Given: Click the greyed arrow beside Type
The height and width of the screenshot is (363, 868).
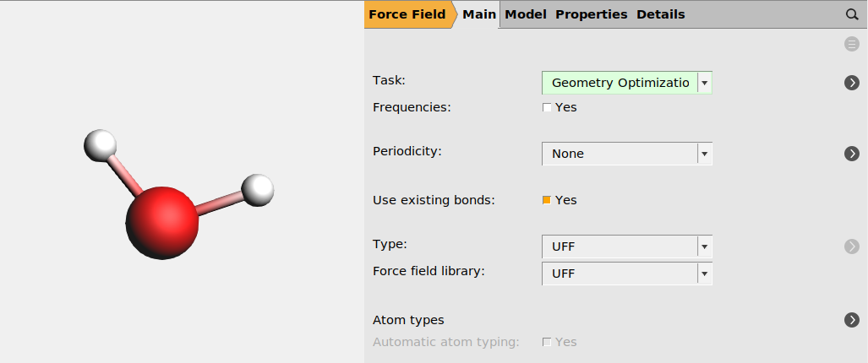Looking at the screenshot, I should tap(852, 247).
